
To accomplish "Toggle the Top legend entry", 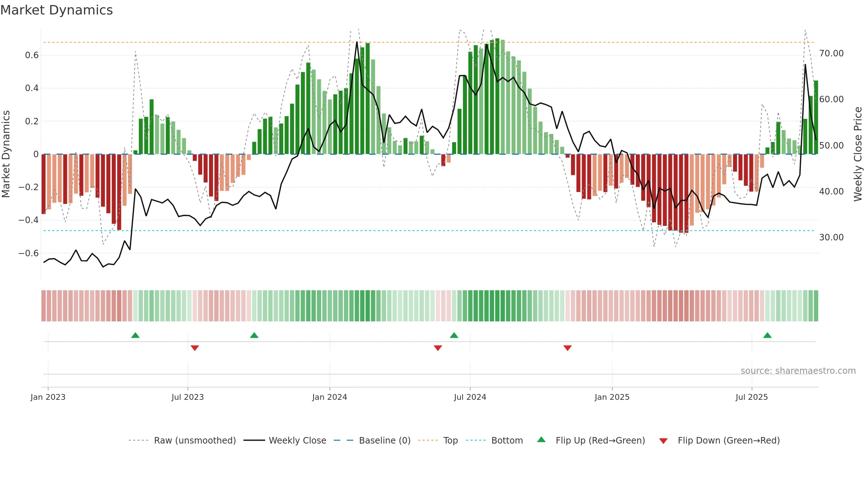I will (438, 440).
